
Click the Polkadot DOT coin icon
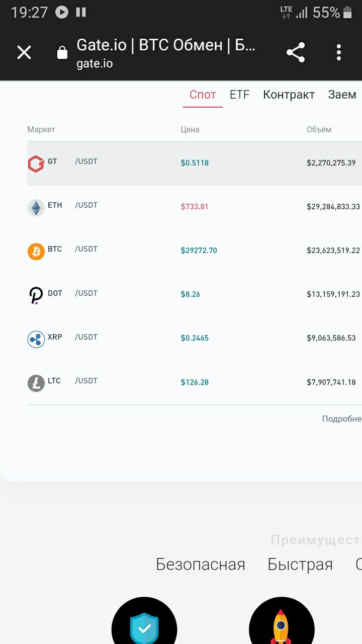(36, 295)
